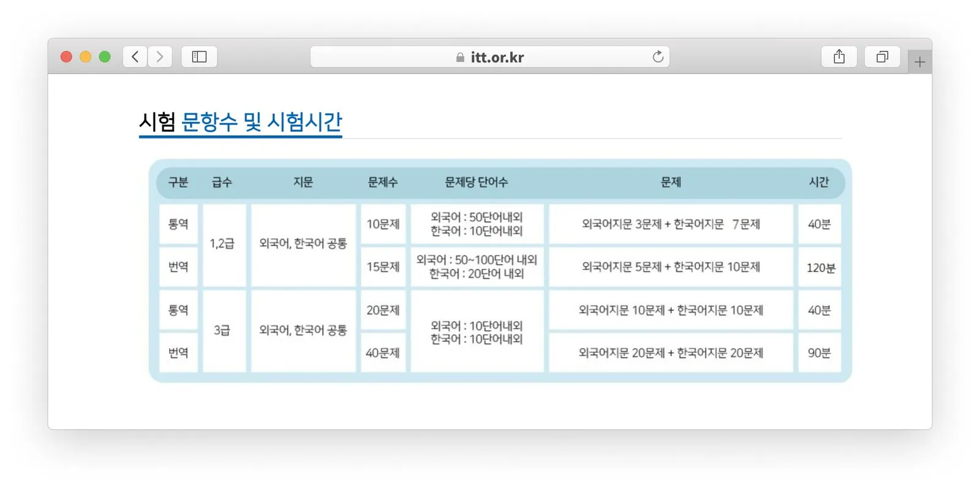Screen dimensions: 980x487
Task: Maximize the window with the green button
Action: 105,57
